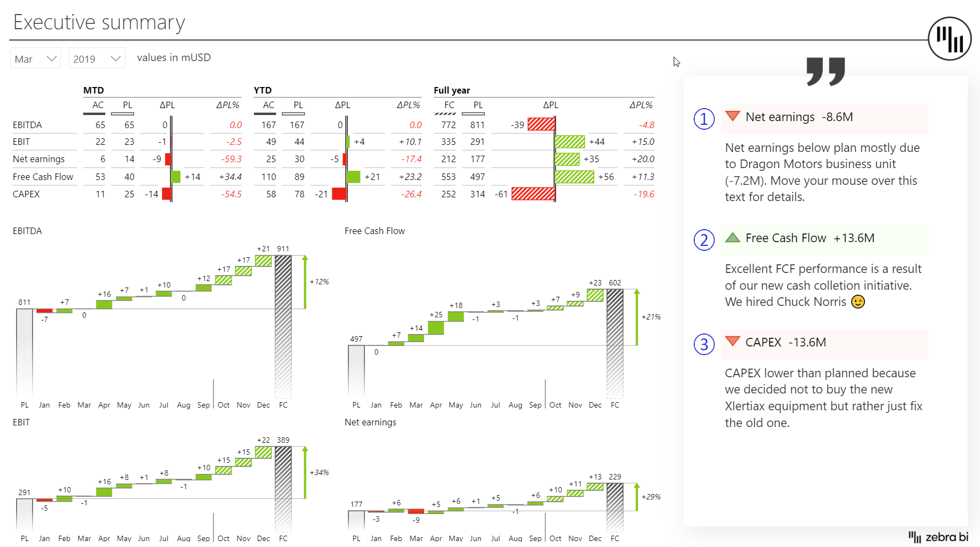Viewport: 980px width, 547px height.
Task: Select the Free Cash Flow row label in the table
Action: (x=44, y=177)
